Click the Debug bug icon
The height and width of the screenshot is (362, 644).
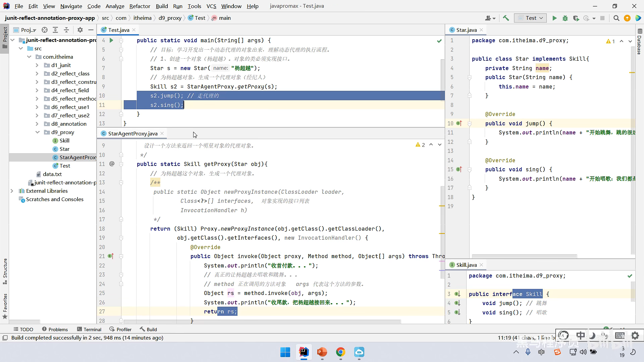tap(565, 18)
